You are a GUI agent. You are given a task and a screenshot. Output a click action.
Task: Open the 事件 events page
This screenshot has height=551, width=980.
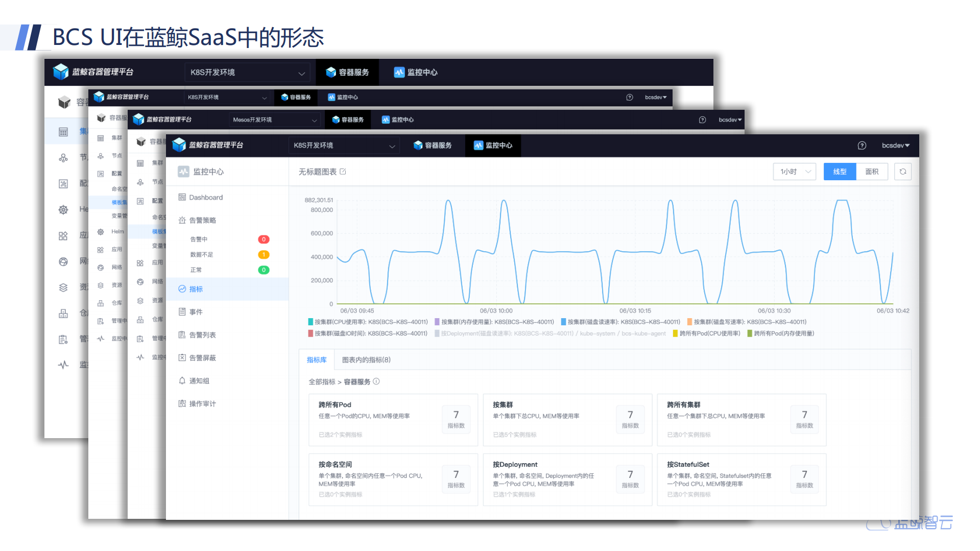point(196,312)
